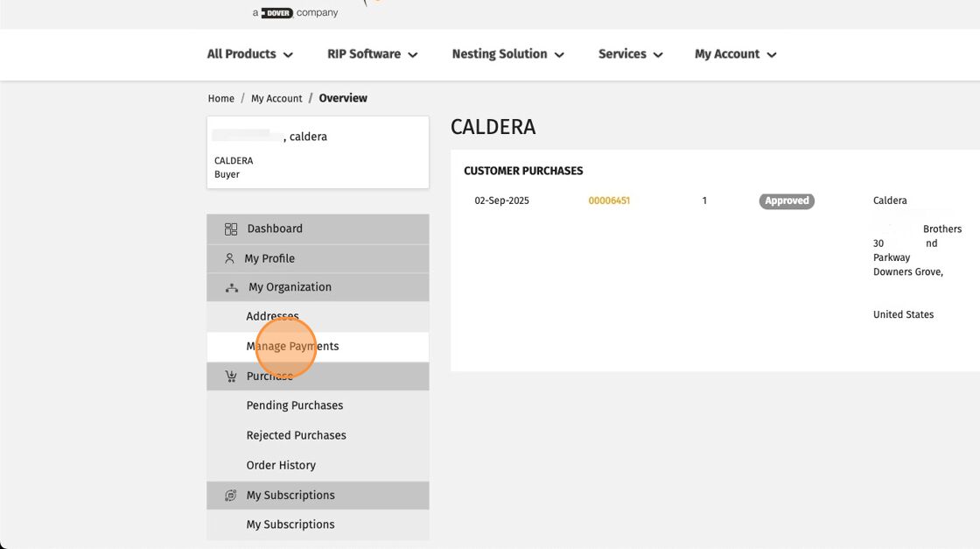Open the Nesting Solution menu

508,54
